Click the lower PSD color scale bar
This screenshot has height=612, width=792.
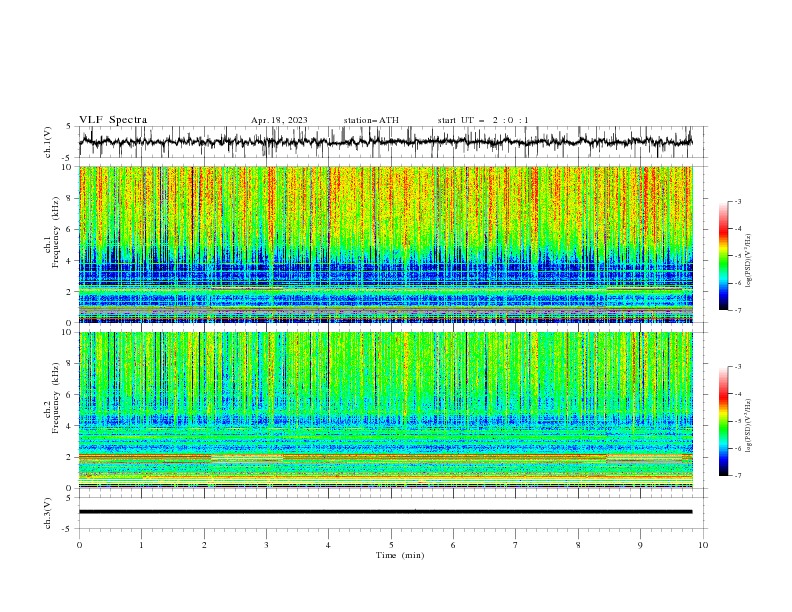pos(724,421)
